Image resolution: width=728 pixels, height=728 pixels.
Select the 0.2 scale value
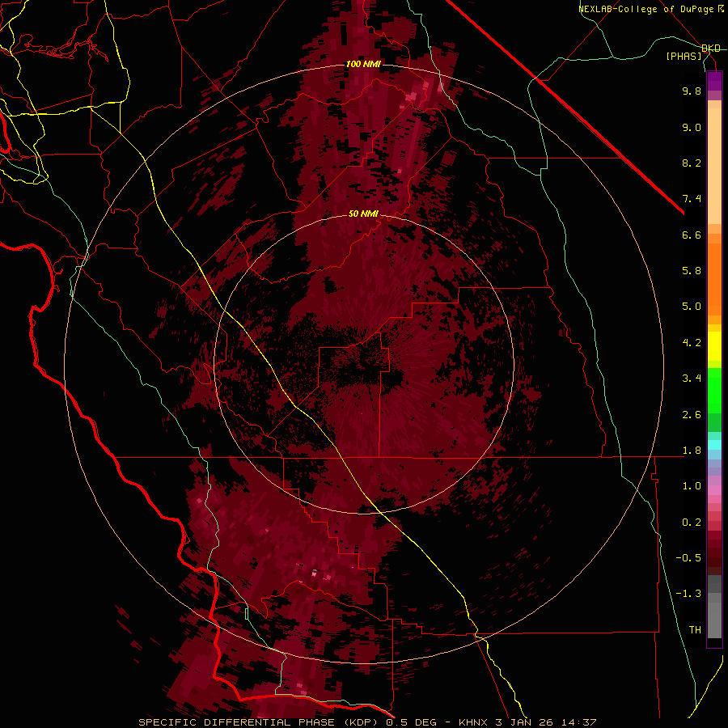(x=692, y=523)
